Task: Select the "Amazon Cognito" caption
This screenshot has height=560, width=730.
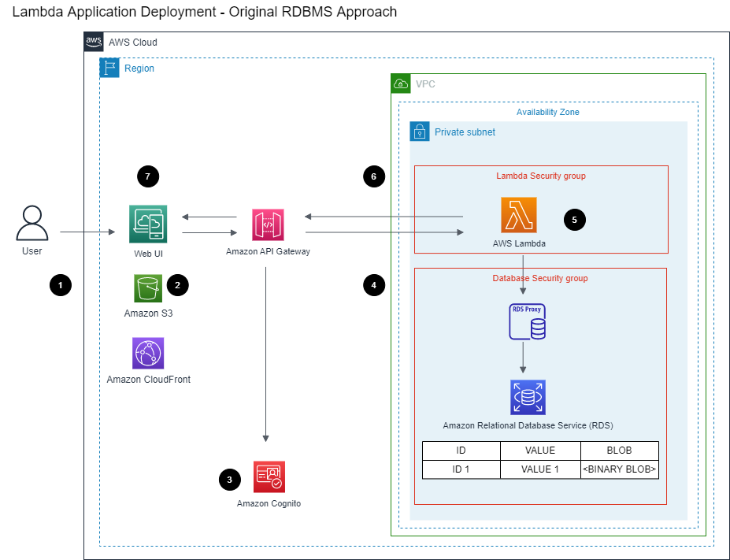Action: tap(269, 503)
